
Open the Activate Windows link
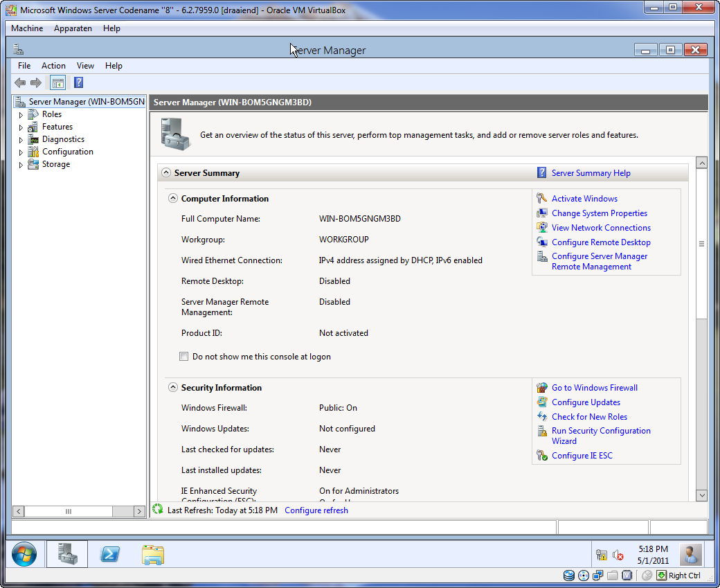point(584,199)
